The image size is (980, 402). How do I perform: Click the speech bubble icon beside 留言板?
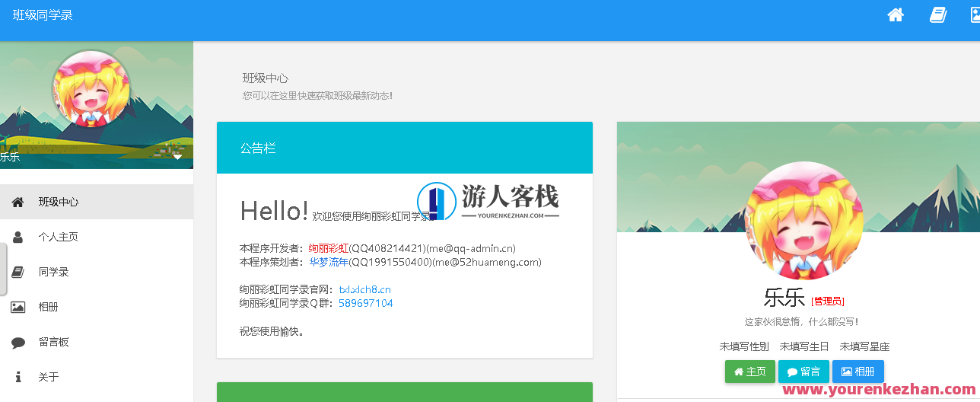point(18,343)
